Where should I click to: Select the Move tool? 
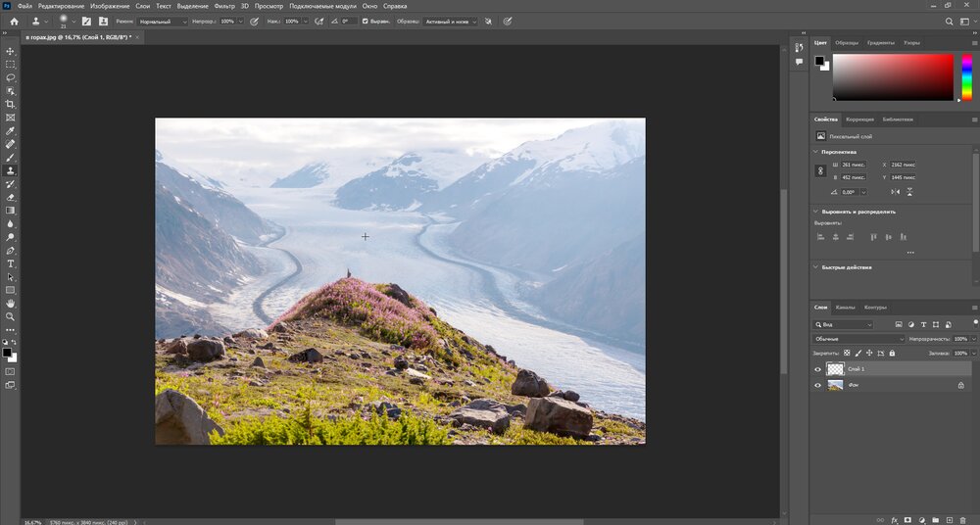(11, 50)
